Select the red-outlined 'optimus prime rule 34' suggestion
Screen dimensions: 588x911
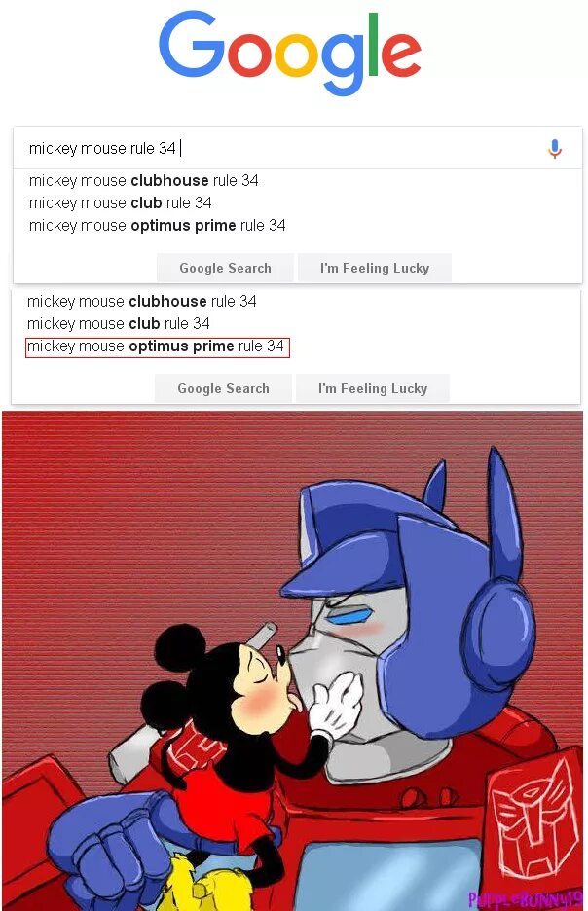pos(157,346)
